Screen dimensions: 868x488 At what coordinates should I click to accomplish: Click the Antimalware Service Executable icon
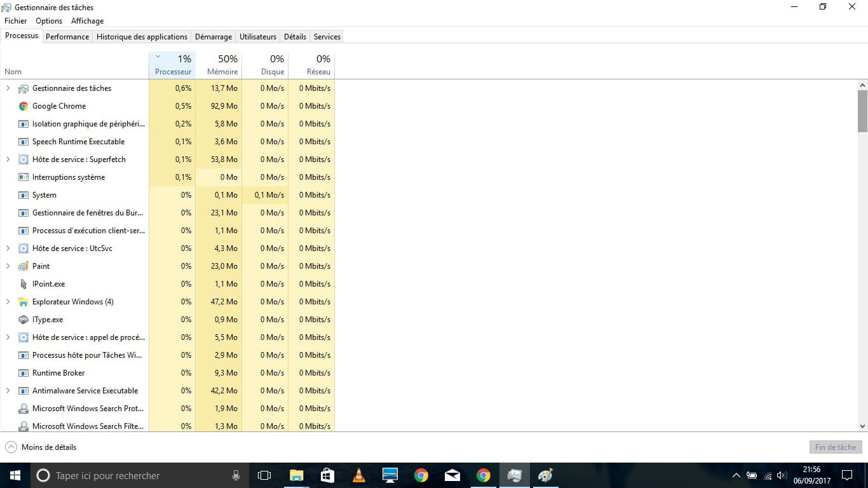coord(24,391)
